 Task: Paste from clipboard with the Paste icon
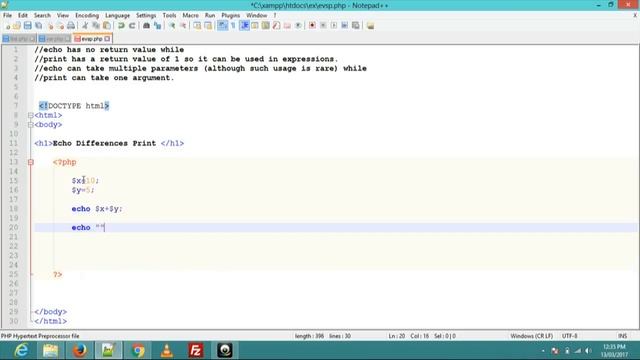click(107, 26)
